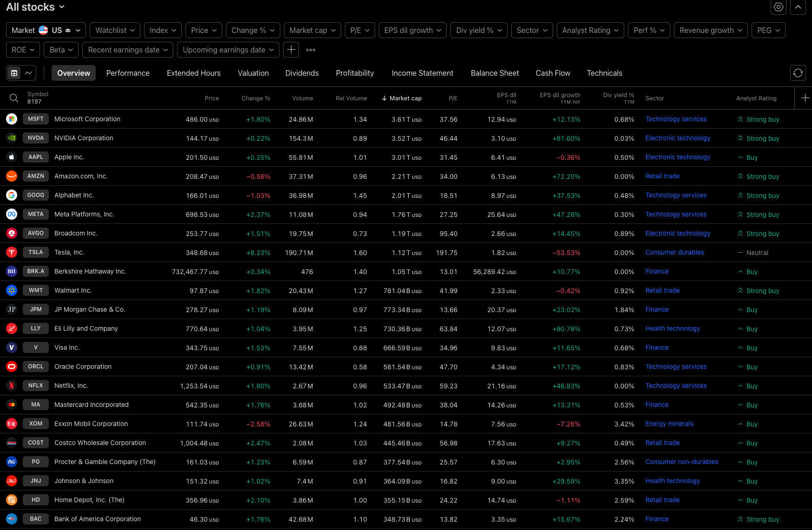Switch to the Extended Hours tab
The image size is (812, 530).
pos(194,73)
